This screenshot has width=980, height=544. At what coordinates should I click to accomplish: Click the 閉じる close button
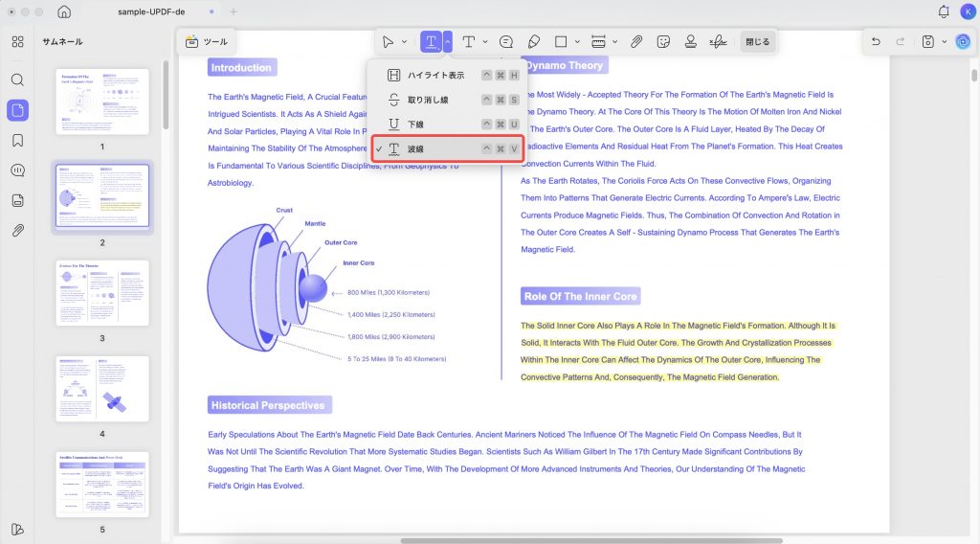(758, 42)
